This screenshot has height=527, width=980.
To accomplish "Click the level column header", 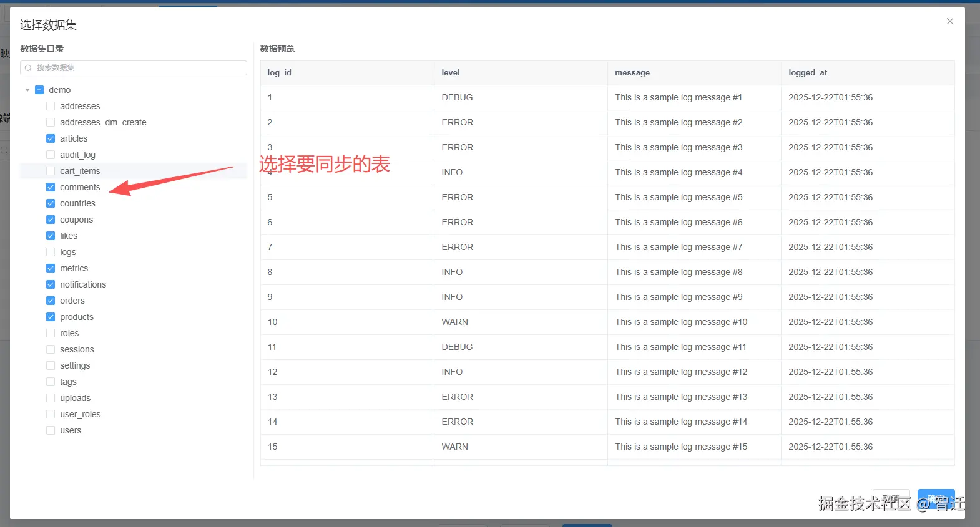I will pos(521,73).
